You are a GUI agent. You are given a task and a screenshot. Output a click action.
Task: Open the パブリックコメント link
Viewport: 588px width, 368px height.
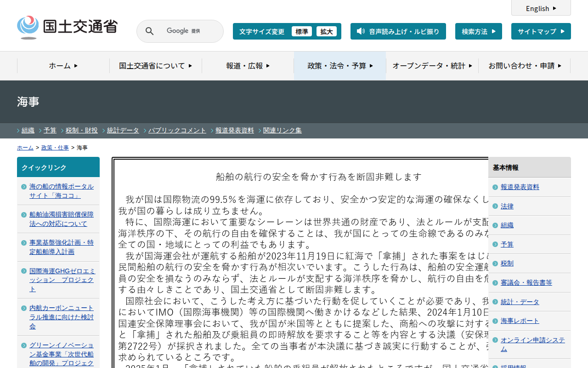point(177,131)
